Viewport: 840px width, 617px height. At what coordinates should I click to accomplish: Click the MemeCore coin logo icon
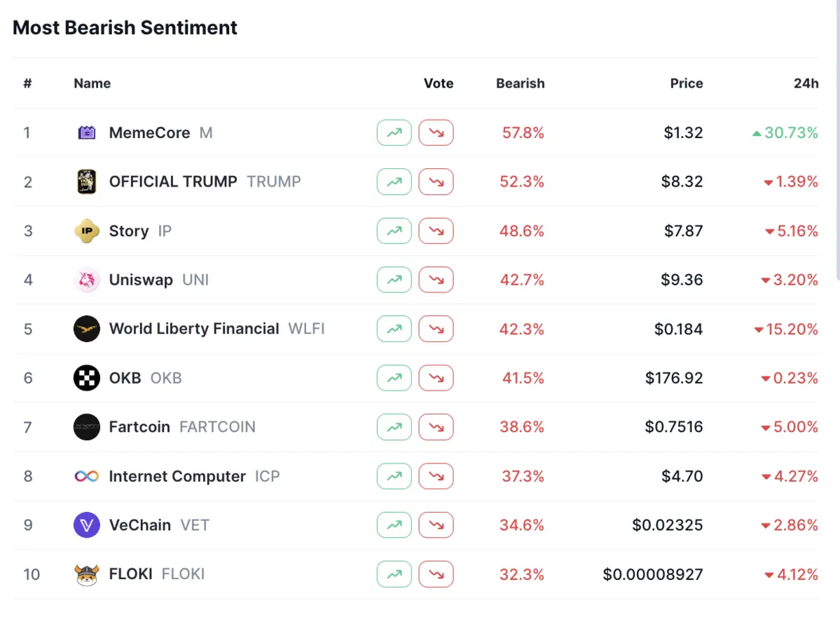(x=87, y=133)
